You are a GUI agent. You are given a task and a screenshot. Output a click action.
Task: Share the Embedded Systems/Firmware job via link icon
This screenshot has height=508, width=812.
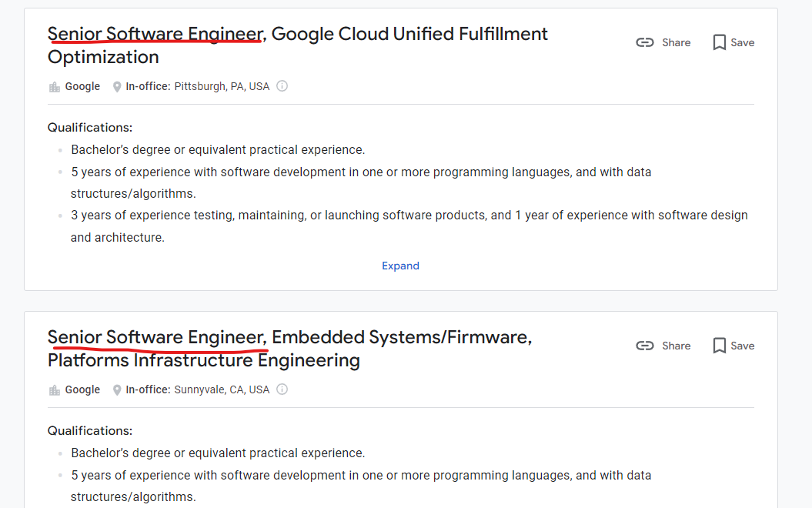[645, 346]
